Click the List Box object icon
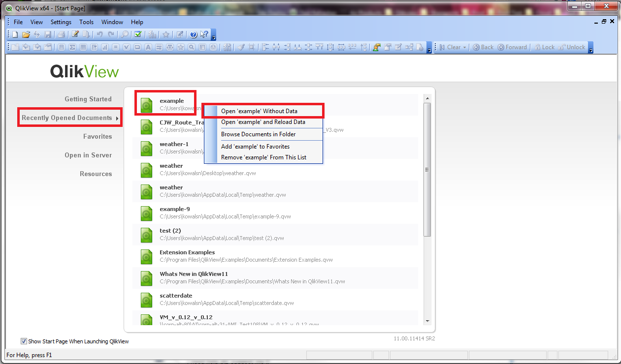The height and width of the screenshot is (364, 621). [x=62, y=47]
